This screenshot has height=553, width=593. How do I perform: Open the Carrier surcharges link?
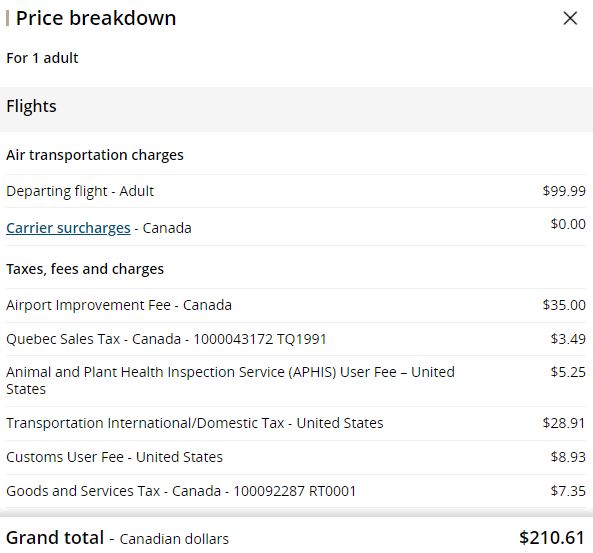68,228
